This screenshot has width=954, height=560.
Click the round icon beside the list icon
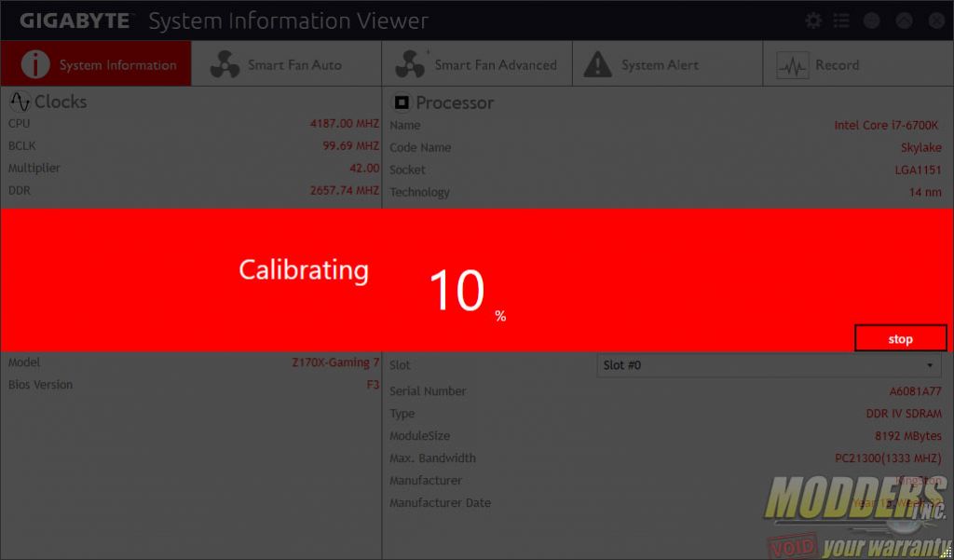coord(871,20)
